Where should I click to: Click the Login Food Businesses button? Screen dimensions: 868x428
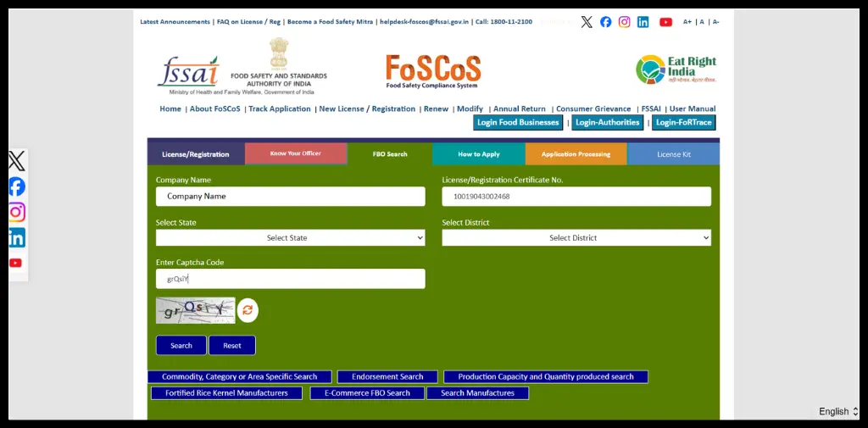[518, 122]
